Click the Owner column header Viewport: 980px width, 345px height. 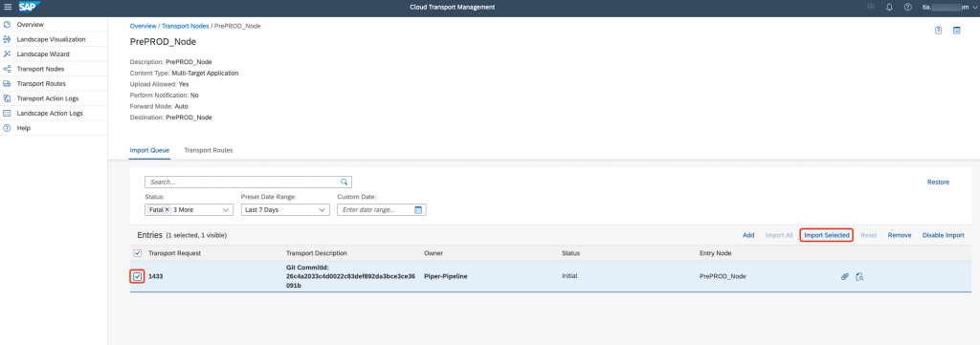pyautogui.click(x=434, y=253)
